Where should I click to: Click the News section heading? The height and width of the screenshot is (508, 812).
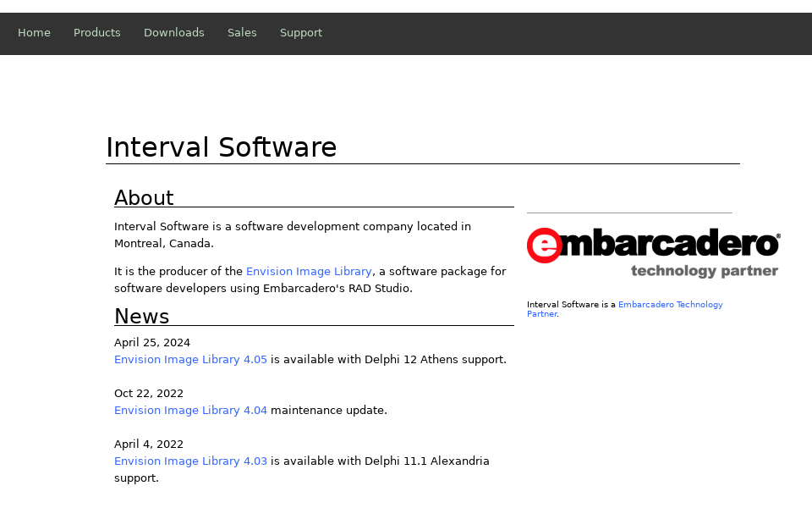[x=141, y=317]
